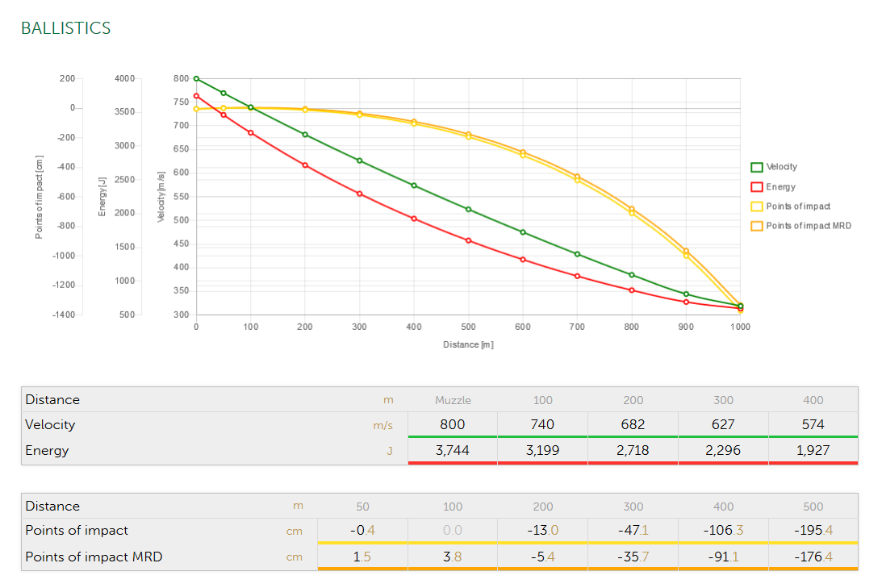Click the Muzzle column header
The height and width of the screenshot is (588, 882).
click(x=453, y=400)
